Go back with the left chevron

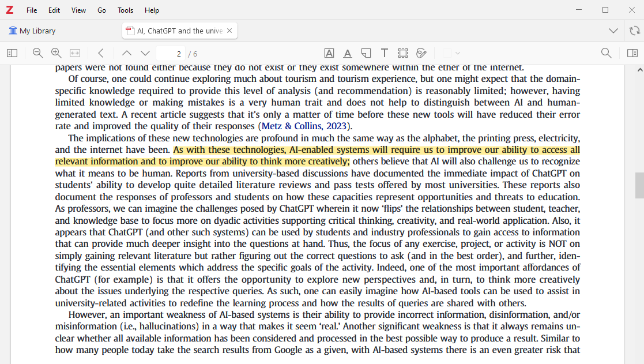tap(101, 53)
